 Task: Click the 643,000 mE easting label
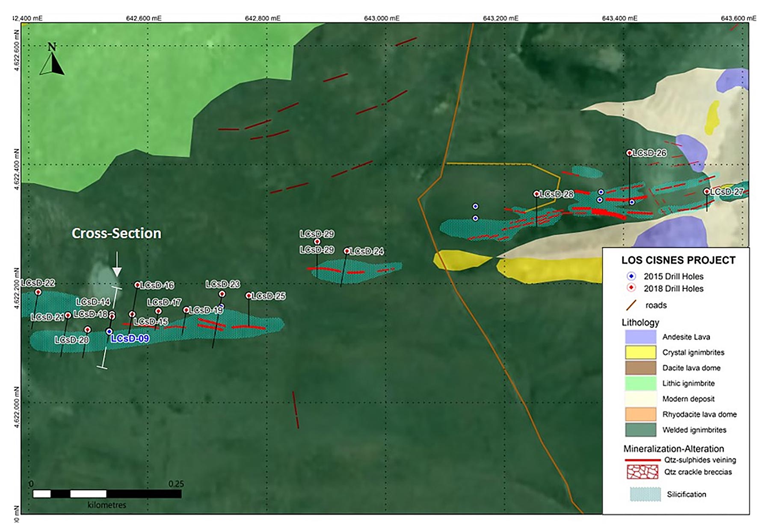pos(382,18)
